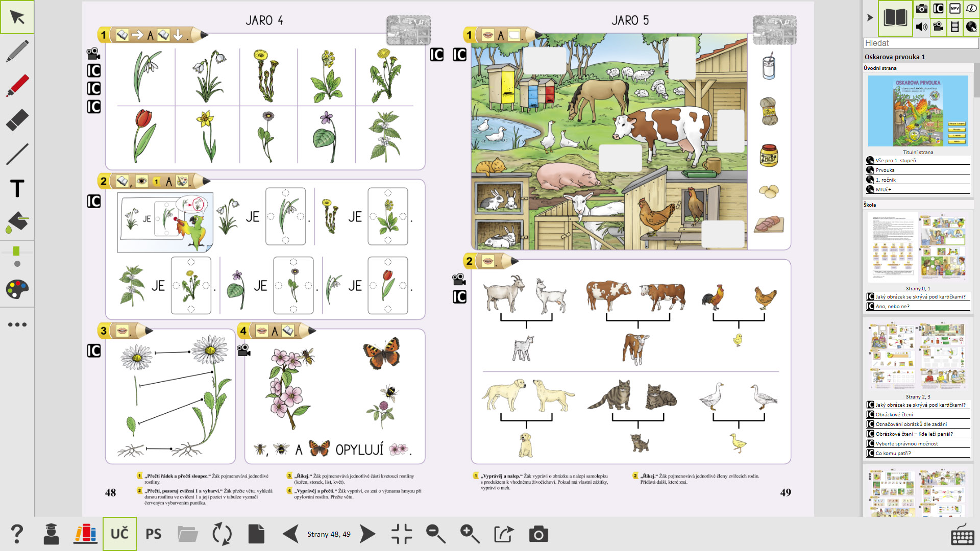Toggle the photo camera filter in panel
Viewport: 980px width, 551px height.
(922, 9)
